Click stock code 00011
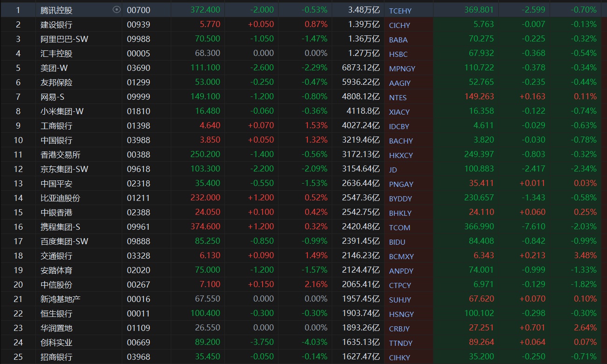 (139, 314)
